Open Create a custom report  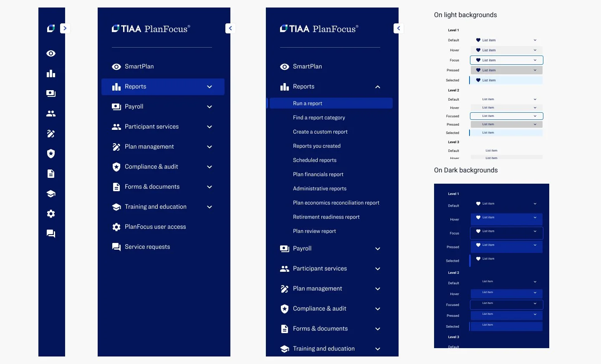[320, 132]
